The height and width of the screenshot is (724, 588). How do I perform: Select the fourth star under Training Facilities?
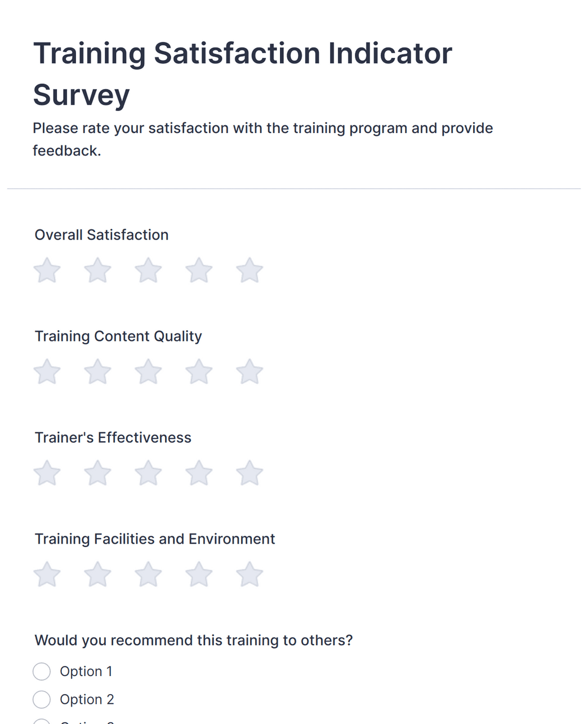(198, 574)
